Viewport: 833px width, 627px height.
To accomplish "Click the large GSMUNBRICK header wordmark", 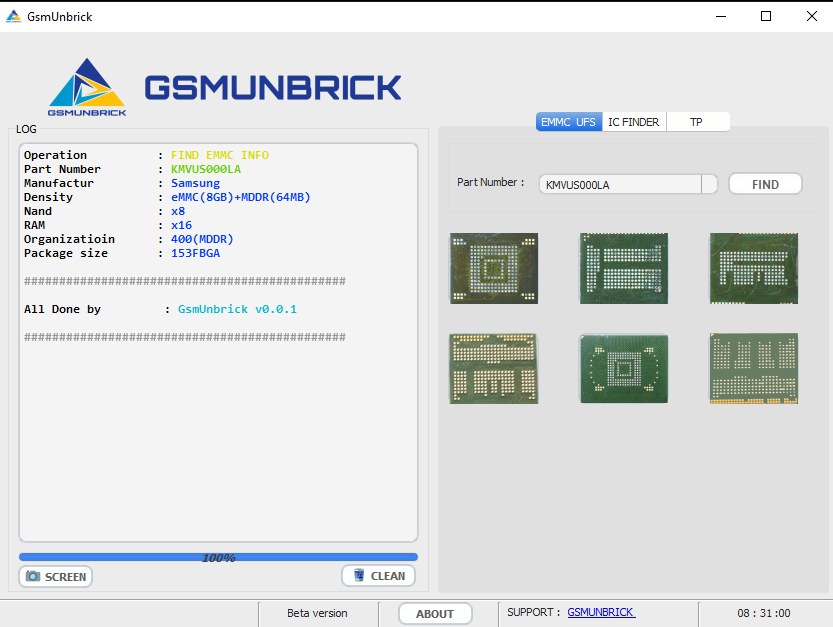I will pyautogui.click(x=273, y=88).
